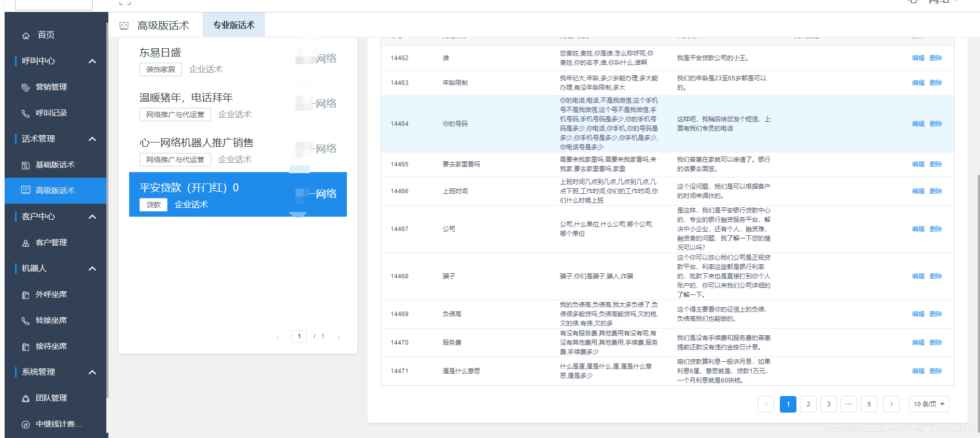Collapse the 话术管理 menu group
Screen dimensions: 980x438
92,139
